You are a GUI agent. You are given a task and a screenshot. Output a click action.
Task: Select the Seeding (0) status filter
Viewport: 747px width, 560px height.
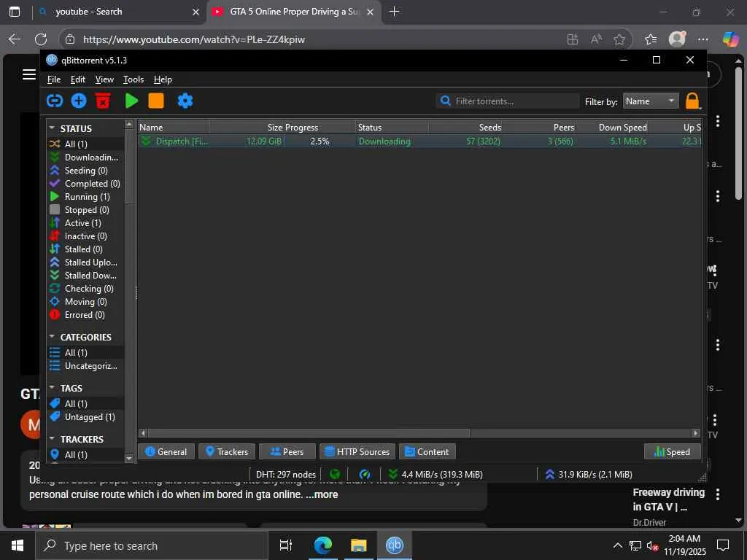coord(85,171)
